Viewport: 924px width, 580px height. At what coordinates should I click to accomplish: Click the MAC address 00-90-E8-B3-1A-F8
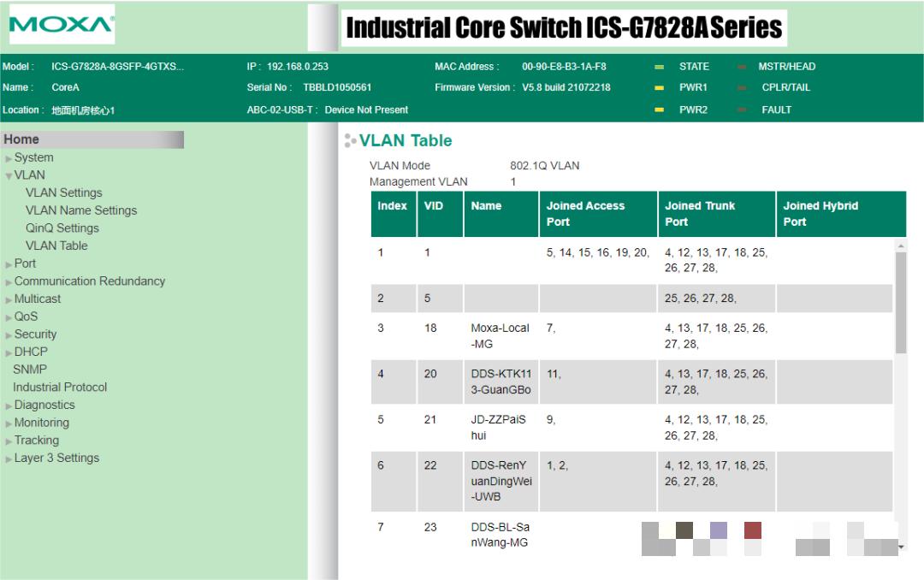pyautogui.click(x=564, y=67)
